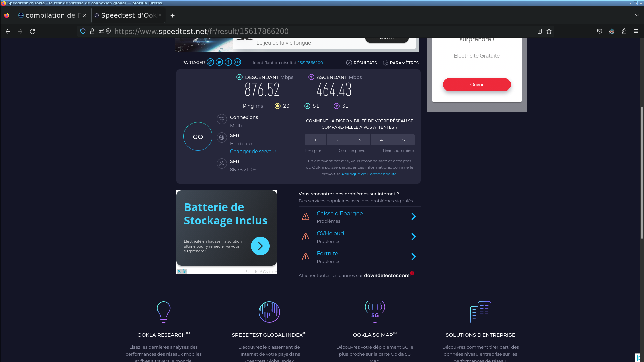Click the OVHcloud warning triangle icon

pos(306,237)
